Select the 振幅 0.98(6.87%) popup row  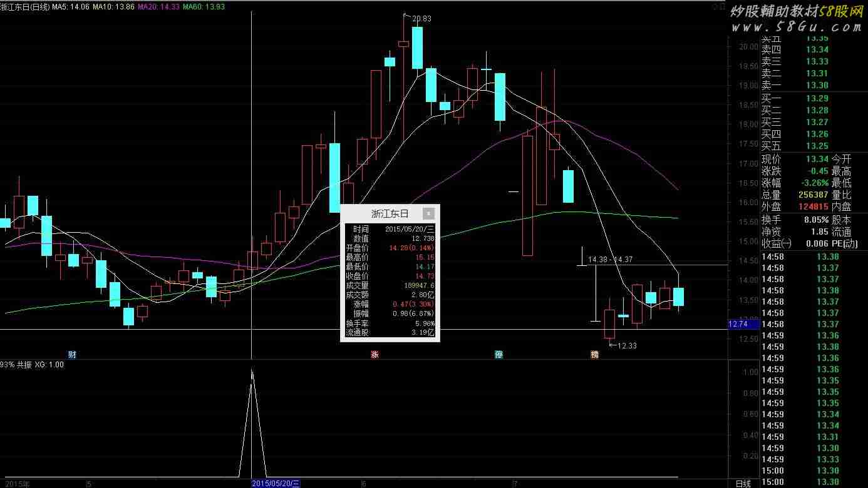390,313
